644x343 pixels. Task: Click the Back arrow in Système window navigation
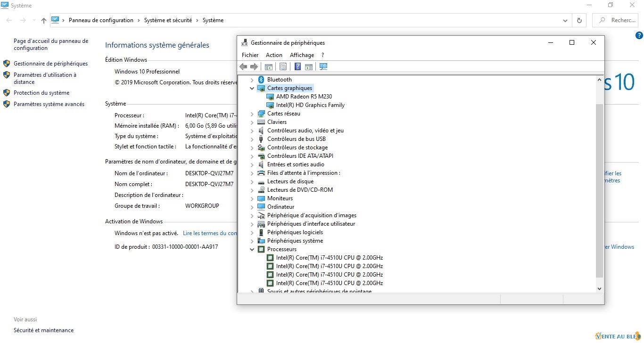(x=9, y=20)
